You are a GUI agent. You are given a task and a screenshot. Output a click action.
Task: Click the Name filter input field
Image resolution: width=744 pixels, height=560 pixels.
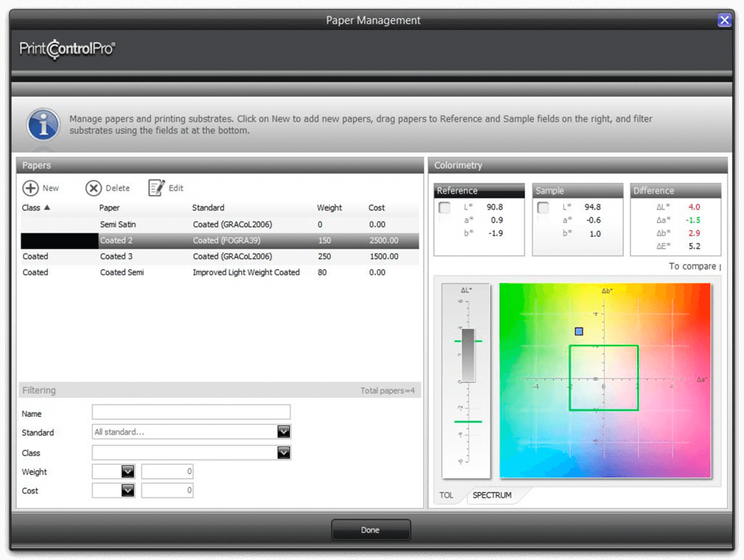pyautogui.click(x=191, y=413)
